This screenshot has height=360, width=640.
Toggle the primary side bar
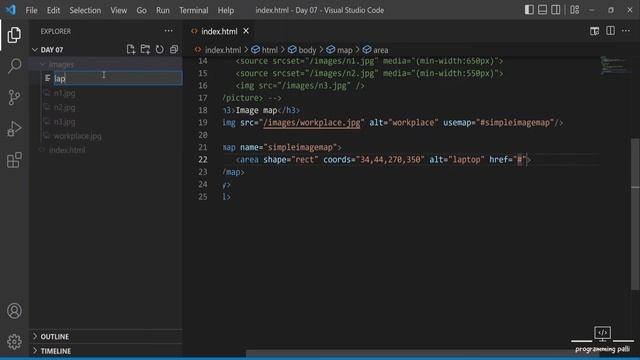point(529,10)
